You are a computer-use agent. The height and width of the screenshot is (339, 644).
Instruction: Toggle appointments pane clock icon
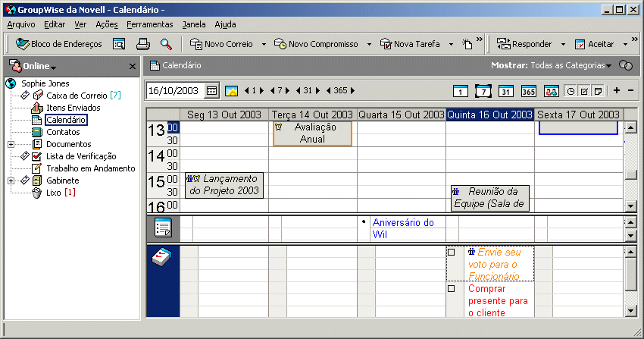[x=571, y=91]
